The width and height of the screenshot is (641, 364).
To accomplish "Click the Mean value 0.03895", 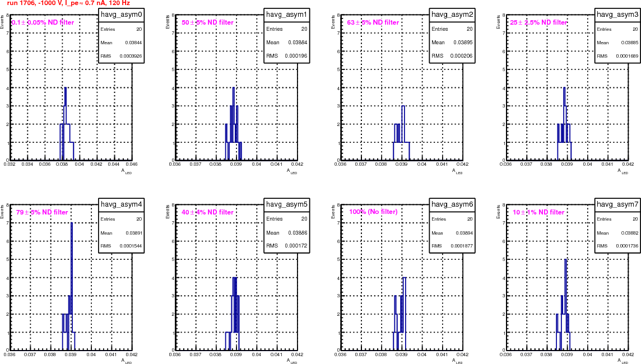I will tap(463, 43).
